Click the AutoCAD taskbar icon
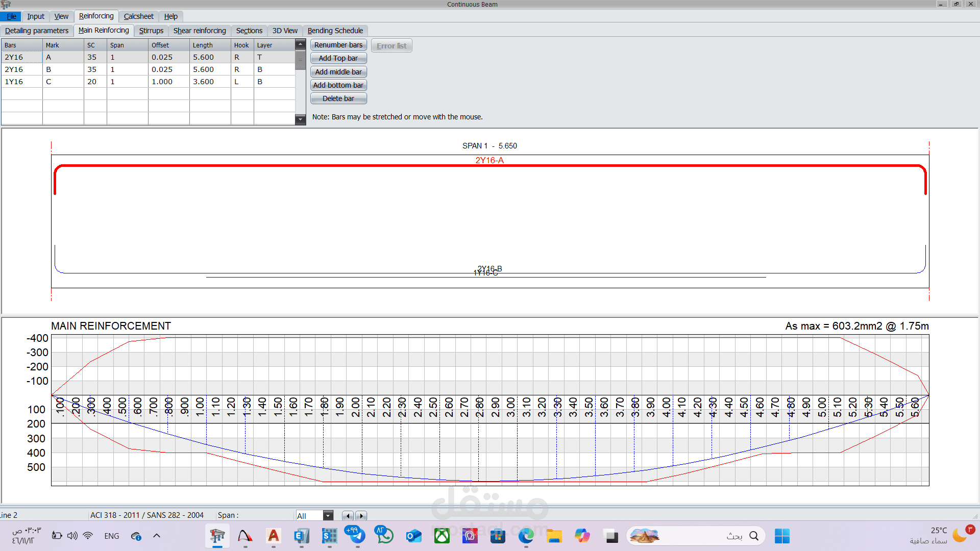 coord(274,536)
